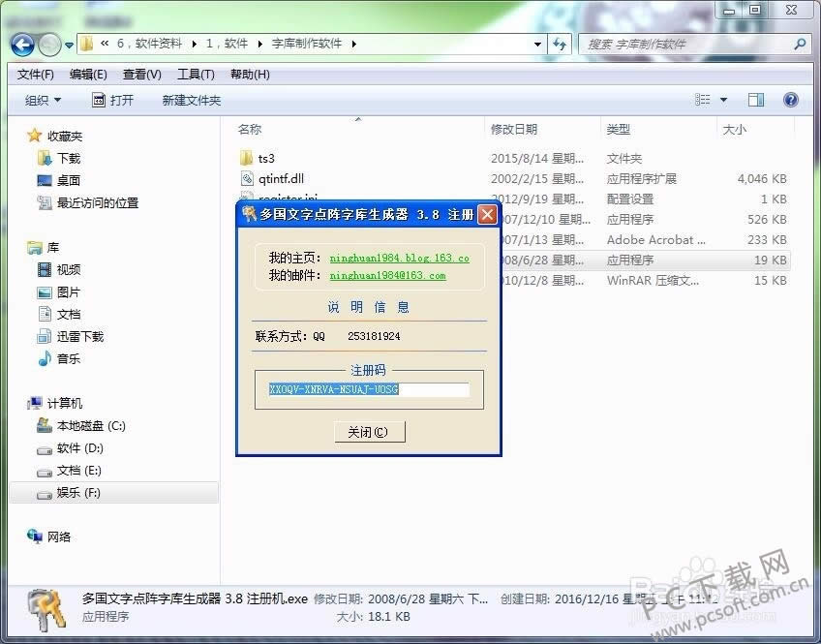Open the 工具(T) menu
Image resolution: width=821 pixels, height=644 pixels.
195,75
